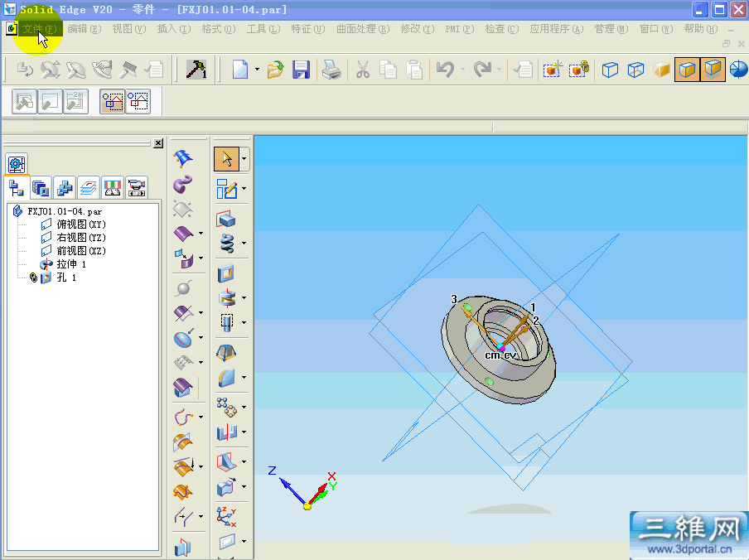The width and height of the screenshot is (749, 560).
Task: Click the EdgeBar gear tab icon
Action: (x=17, y=164)
